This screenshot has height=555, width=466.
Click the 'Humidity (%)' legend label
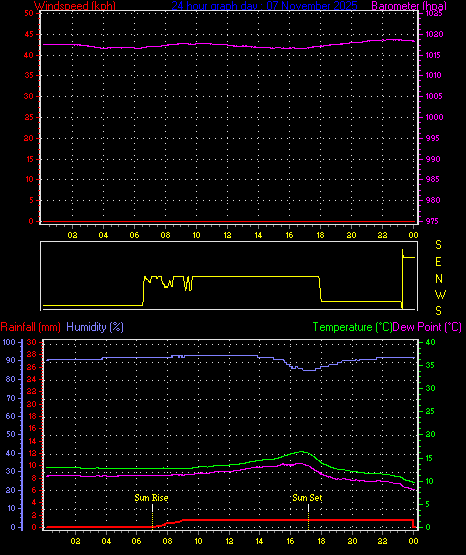(x=95, y=327)
